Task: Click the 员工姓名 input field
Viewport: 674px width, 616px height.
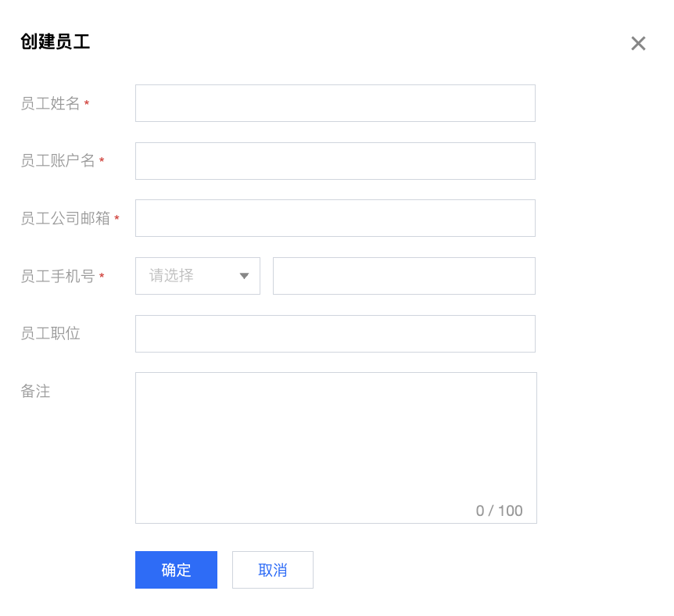Action: (335, 103)
